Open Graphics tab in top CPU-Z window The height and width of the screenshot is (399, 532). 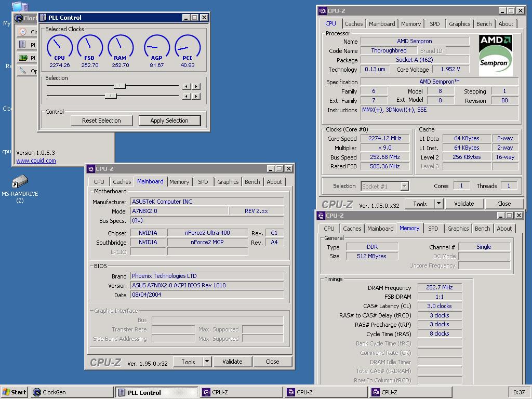click(x=459, y=24)
